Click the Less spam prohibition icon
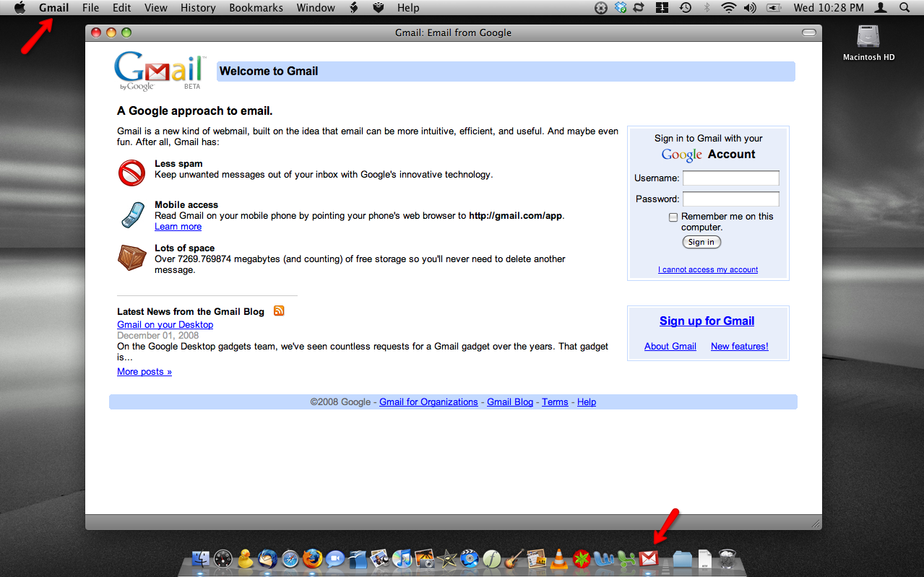Screen dimensions: 924x577 coord(131,173)
